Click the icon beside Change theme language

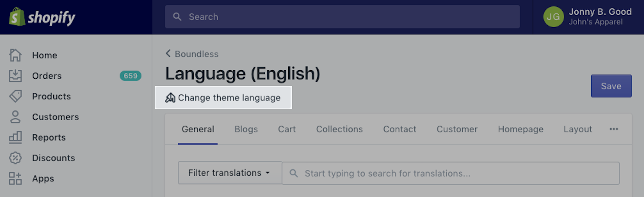tap(170, 98)
